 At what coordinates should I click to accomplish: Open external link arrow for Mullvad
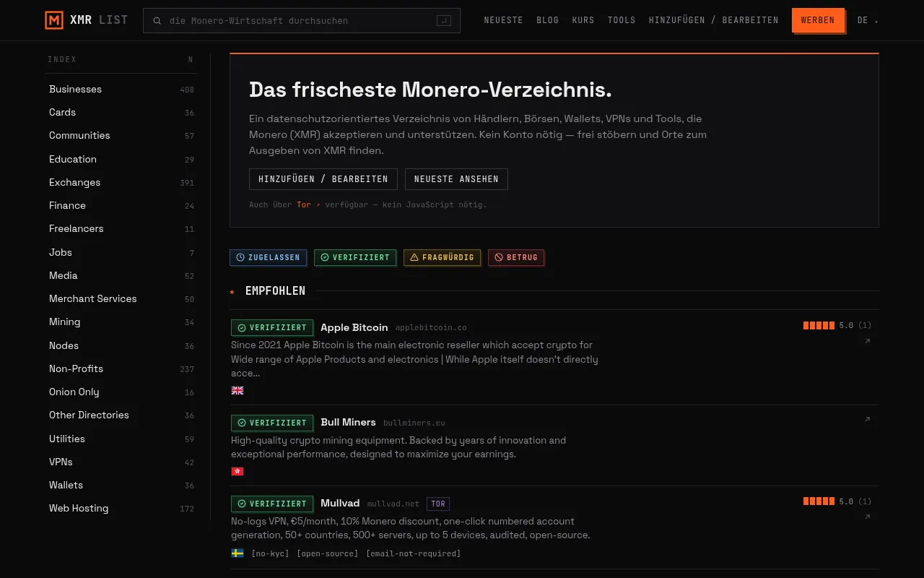point(867,517)
